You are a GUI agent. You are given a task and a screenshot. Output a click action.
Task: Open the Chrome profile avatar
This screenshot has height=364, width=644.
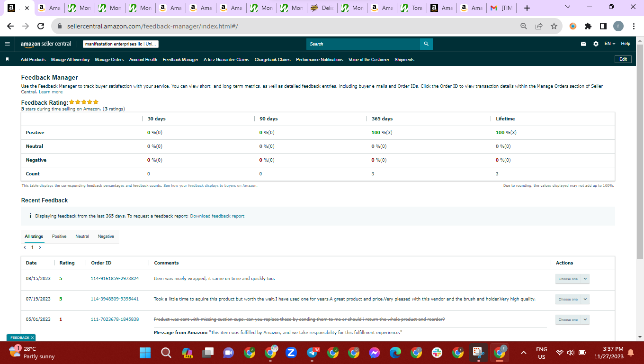[x=618, y=26]
